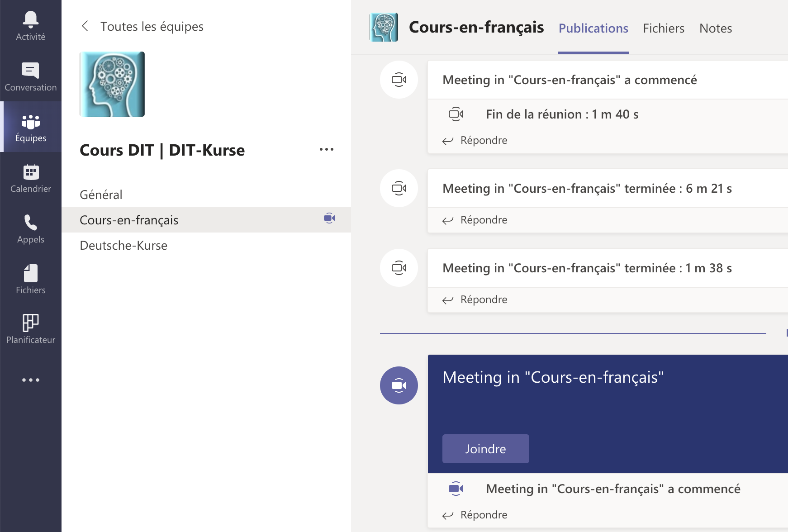
Task: Click the Toutes les équipes link
Action: tap(152, 26)
